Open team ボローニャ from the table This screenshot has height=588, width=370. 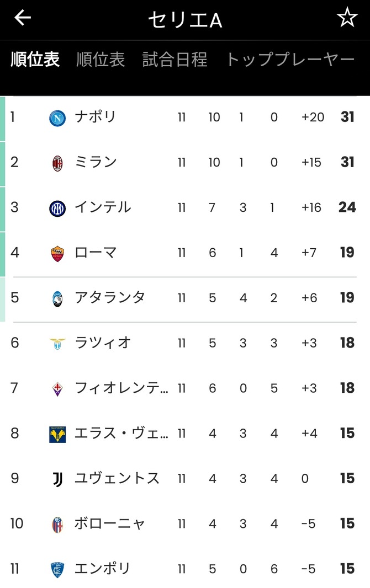pos(109,523)
